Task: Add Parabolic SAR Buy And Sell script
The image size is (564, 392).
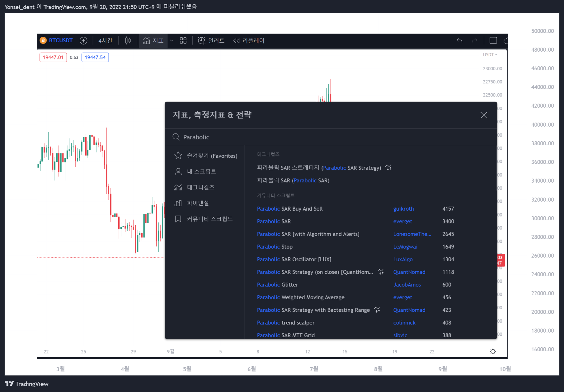Action: tap(290, 209)
